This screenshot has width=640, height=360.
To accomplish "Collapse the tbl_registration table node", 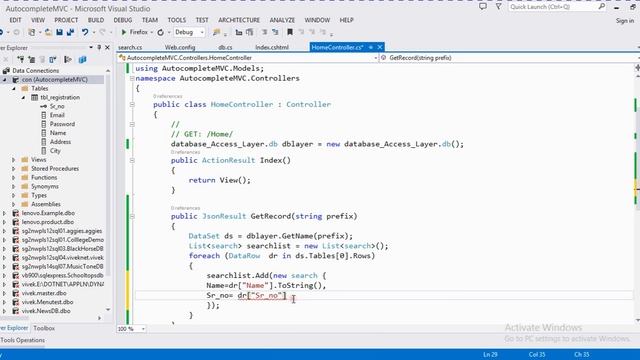I will pos(23,98).
